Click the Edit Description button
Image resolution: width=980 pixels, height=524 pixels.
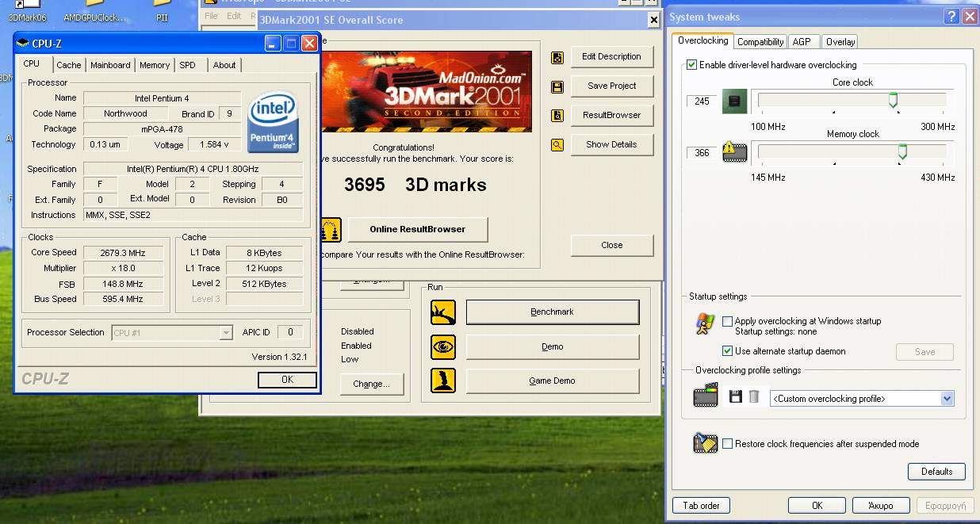(x=611, y=57)
